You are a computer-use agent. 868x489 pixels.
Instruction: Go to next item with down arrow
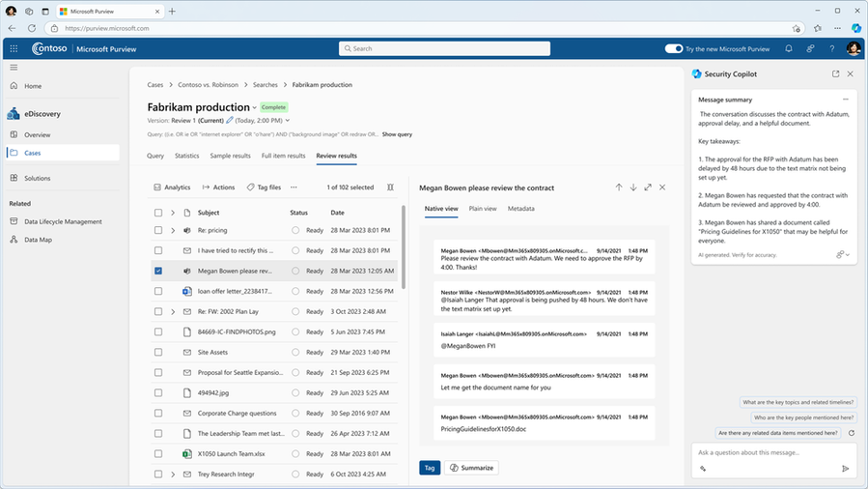(x=633, y=187)
